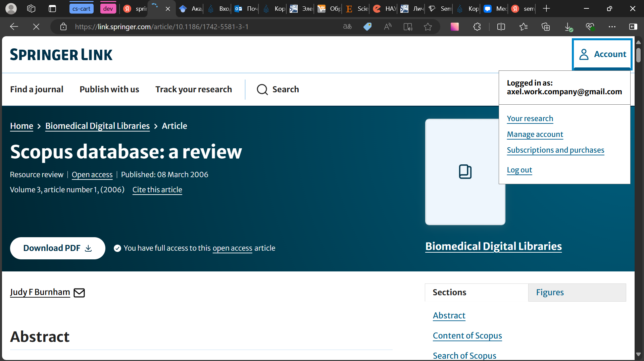Select the Figures tab
Screen dimensions: 644x361
tap(577, 293)
